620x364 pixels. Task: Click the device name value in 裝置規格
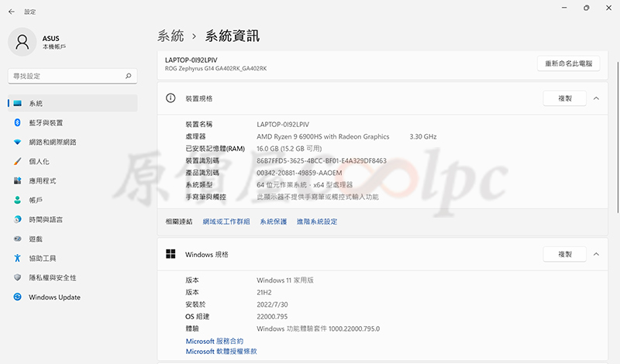283,125
